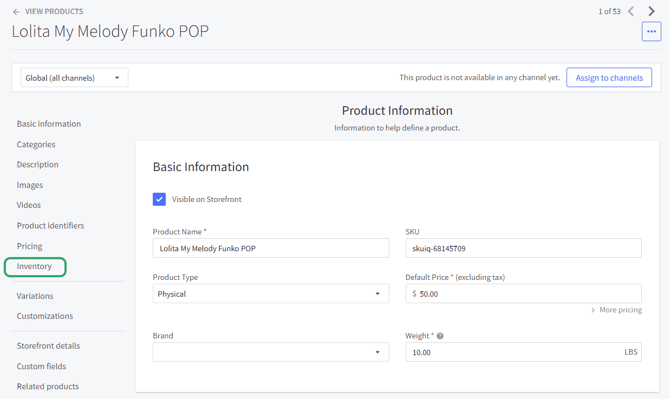Jump to Pricing section
670x399 pixels.
(29, 246)
